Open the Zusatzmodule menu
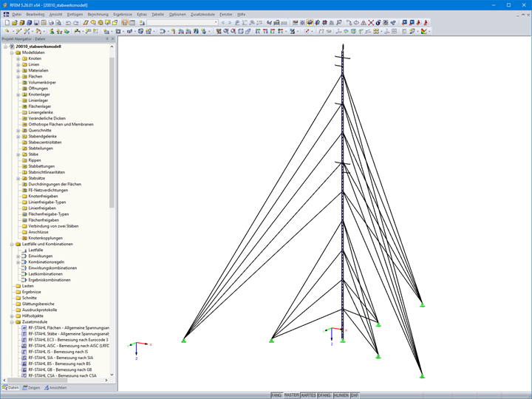This screenshot has width=532, height=399. [202, 14]
